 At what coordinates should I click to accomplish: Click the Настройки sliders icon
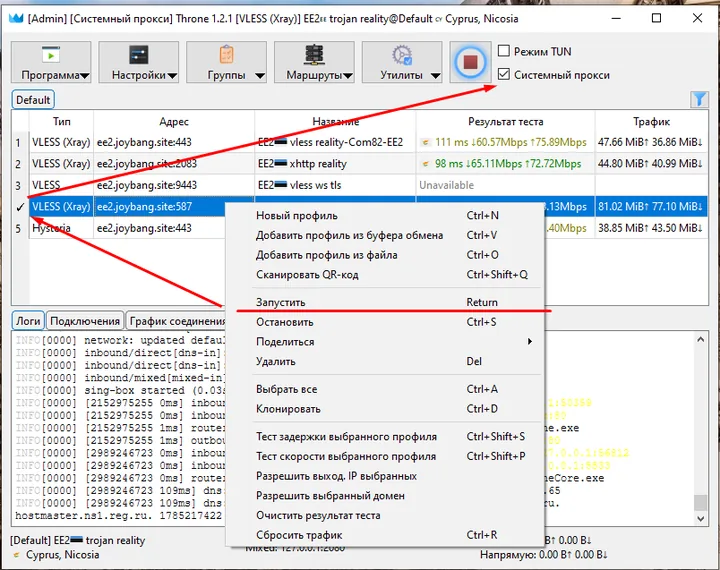pyautogui.click(x=139, y=54)
